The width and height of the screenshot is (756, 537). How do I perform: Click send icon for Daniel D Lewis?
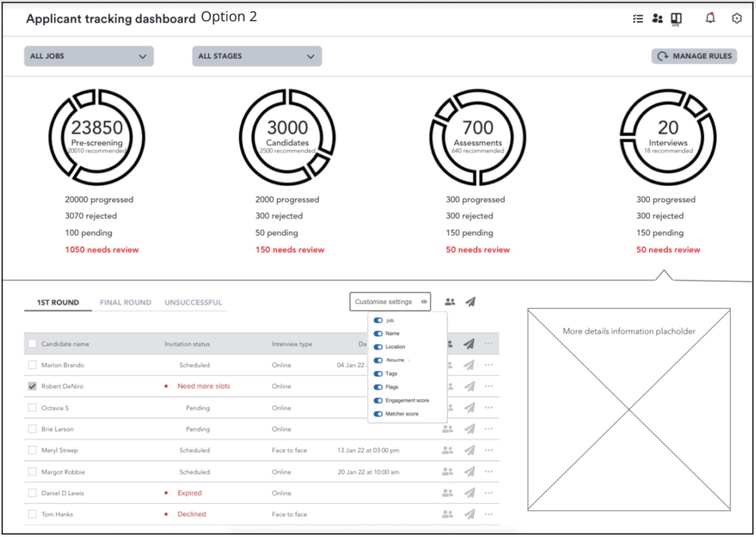click(469, 493)
